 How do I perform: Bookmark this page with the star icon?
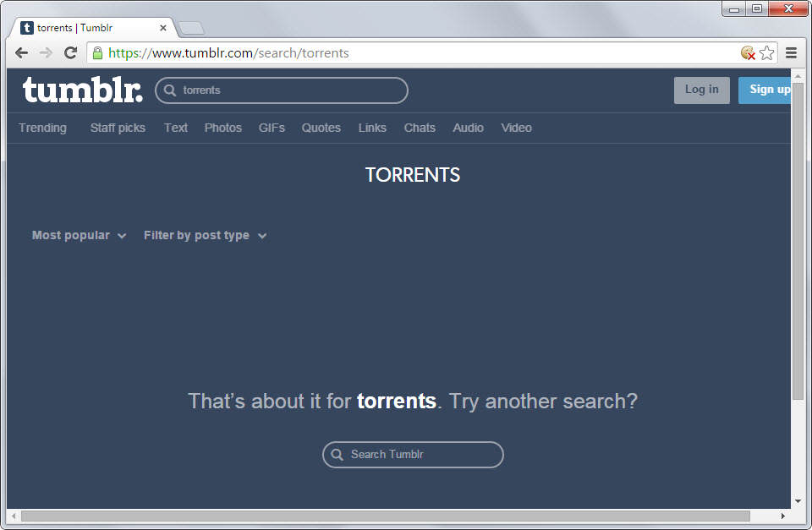[767, 52]
